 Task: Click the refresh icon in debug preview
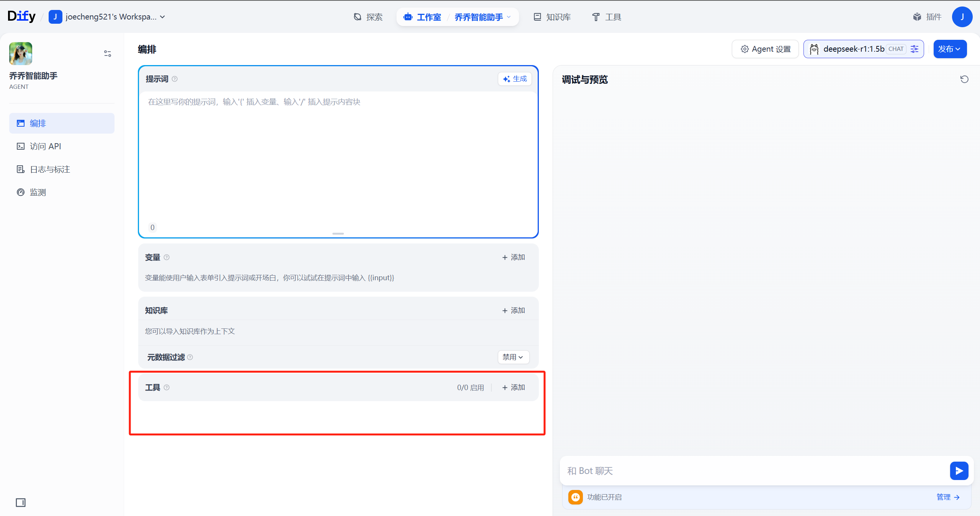(x=964, y=79)
